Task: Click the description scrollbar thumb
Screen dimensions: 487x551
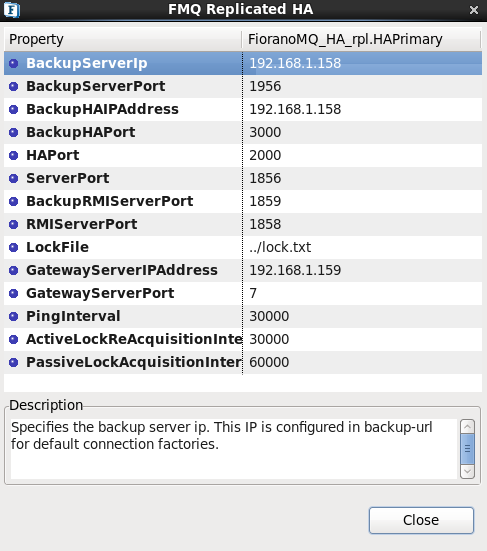Action: tap(467, 449)
